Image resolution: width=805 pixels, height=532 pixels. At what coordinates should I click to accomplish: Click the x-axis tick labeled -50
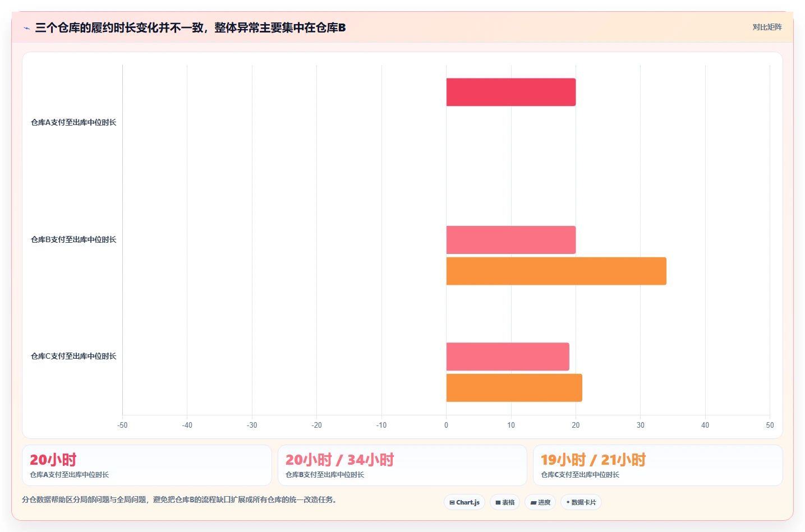tap(122, 425)
